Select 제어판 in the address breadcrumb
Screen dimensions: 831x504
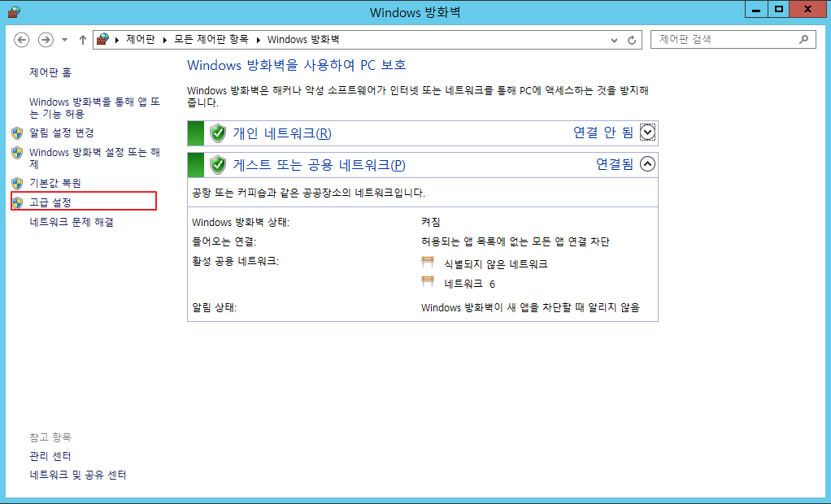(x=141, y=39)
